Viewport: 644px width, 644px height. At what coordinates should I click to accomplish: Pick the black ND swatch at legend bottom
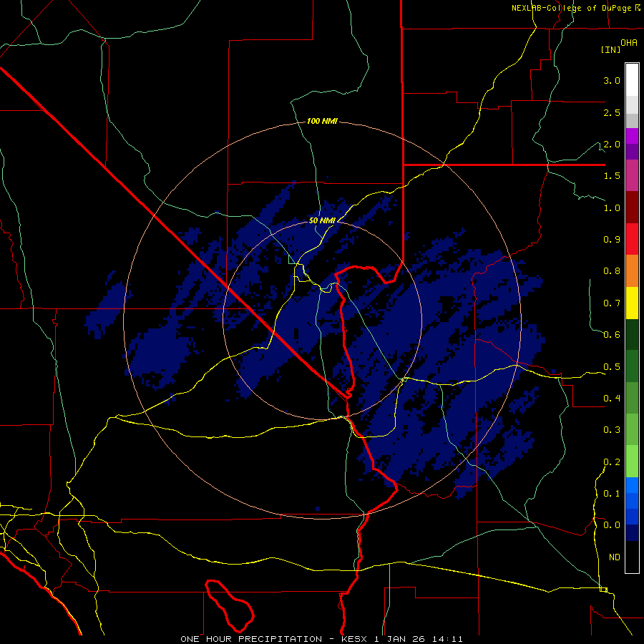click(632, 557)
